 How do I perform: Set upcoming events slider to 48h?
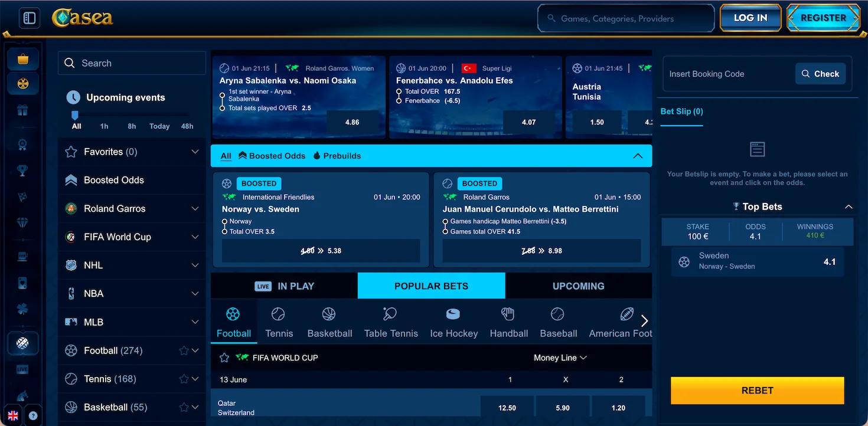click(187, 126)
